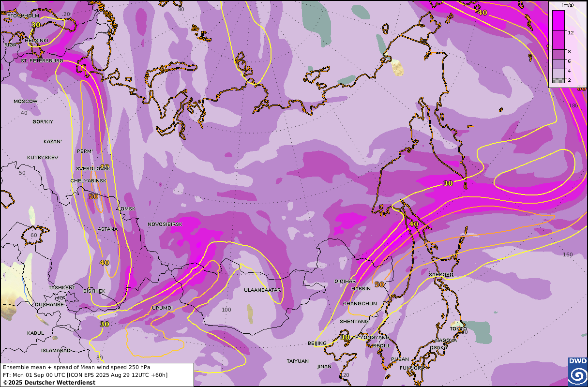
Task: Select the 6 to 8 m/s legend swatch
Action: coord(558,55)
